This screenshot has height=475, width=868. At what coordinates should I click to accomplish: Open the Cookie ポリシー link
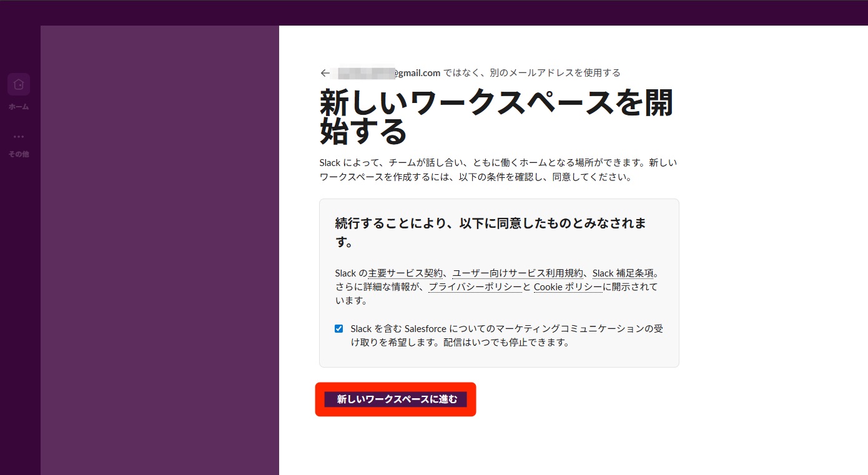(568, 287)
